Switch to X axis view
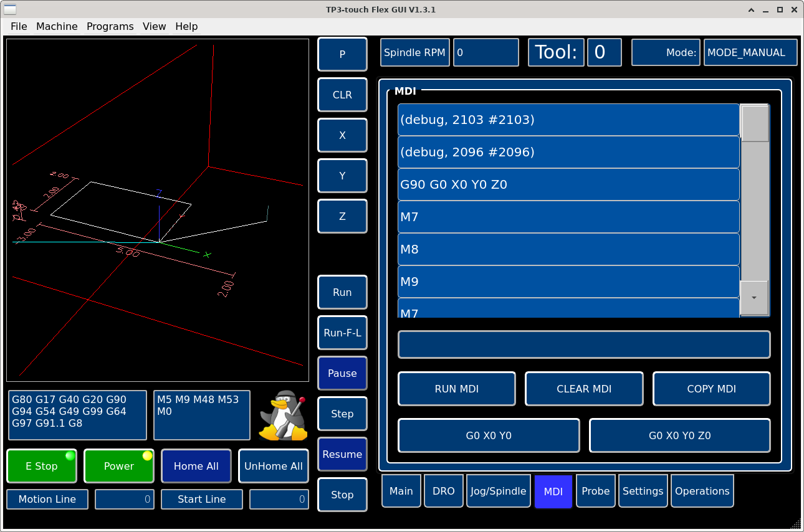The image size is (804, 532). click(342, 135)
